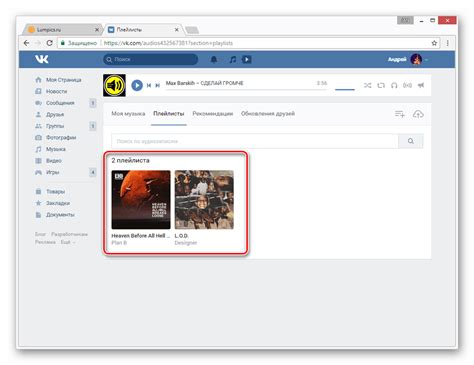Upload audio via cloud icon
The image size is (474, 365).
(x=418, y=114)
